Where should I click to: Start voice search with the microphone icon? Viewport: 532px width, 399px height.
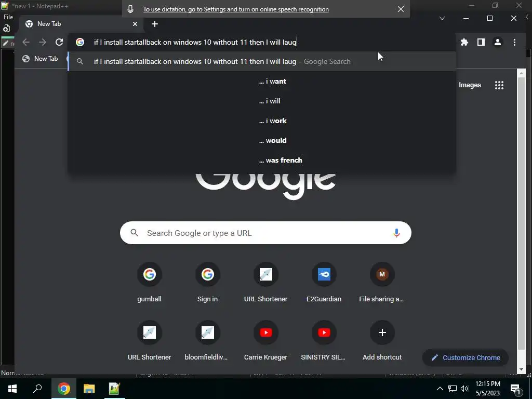pyautogui.click(x=396, y=233)
